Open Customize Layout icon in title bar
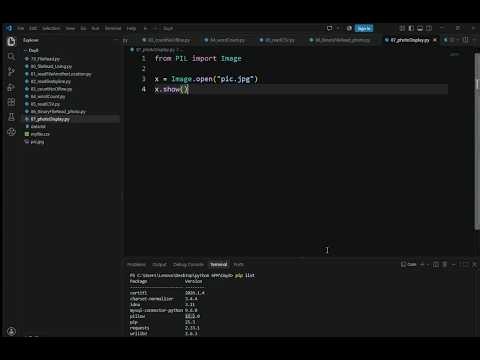Image resolution: width=480 pixels, height=360 pixels. (x=402, y=28)
